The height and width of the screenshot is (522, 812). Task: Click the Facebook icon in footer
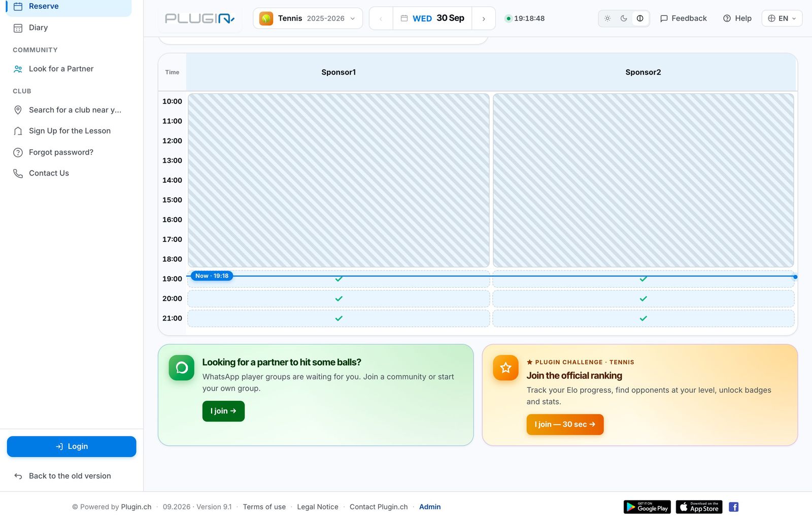click(x=734, y=507)
